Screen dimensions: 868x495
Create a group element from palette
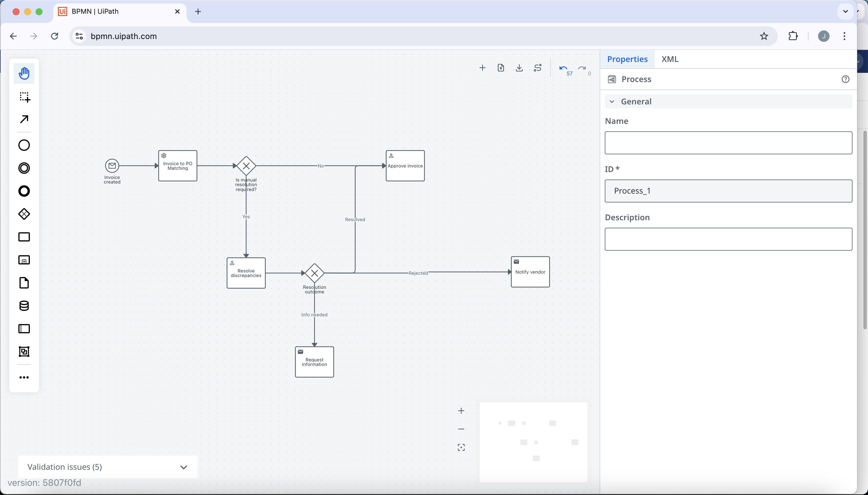[24, 352]
